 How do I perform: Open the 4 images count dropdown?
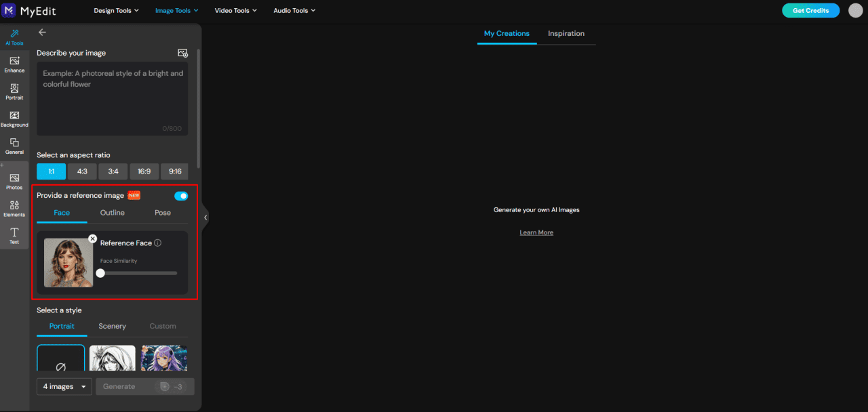coord(64,386)
